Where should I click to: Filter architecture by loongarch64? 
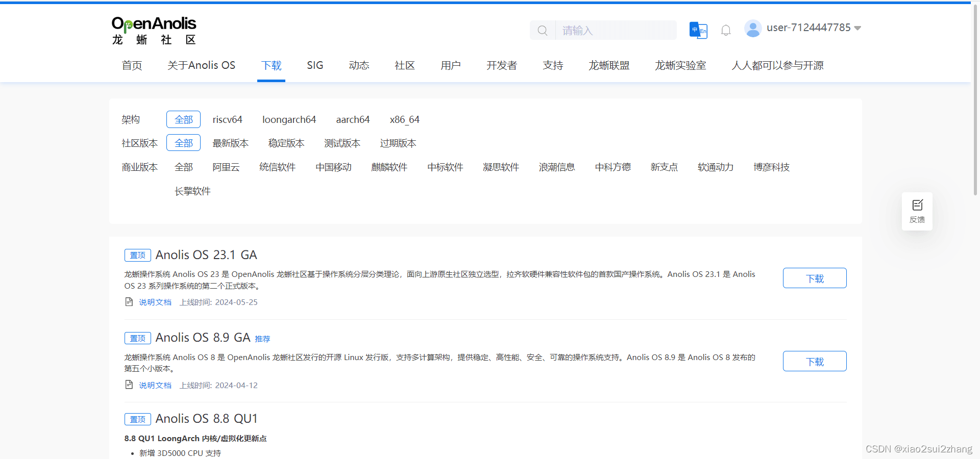[x=289, y=119]
